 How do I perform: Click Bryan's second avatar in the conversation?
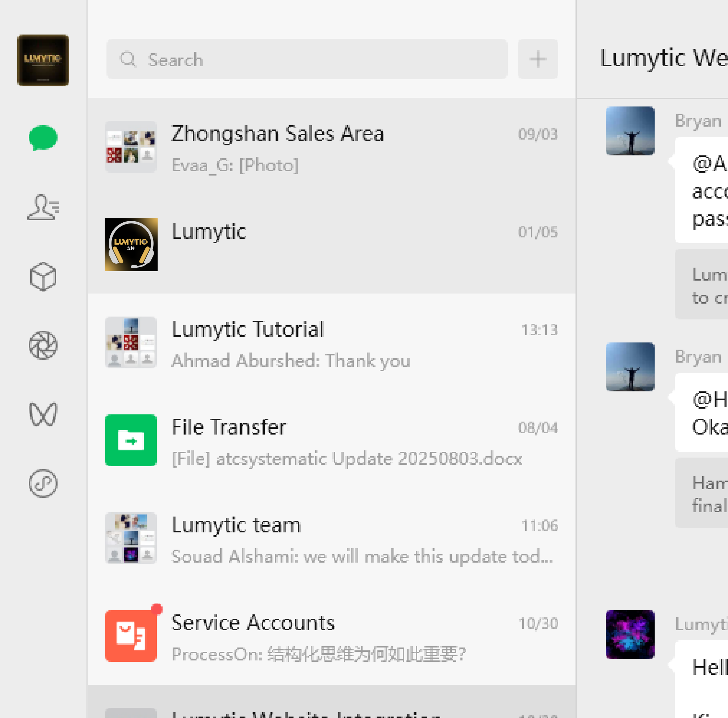pos(630,367)
